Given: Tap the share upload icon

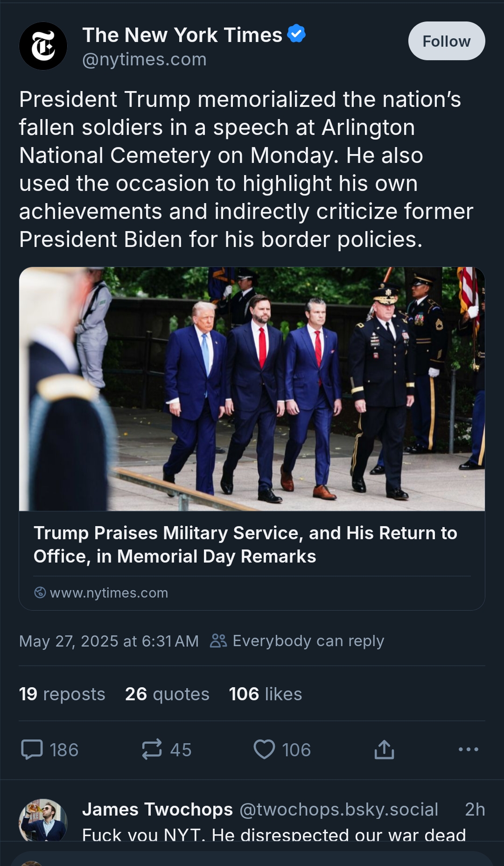Looking at the screenshot, I should [x=384, y=749].
